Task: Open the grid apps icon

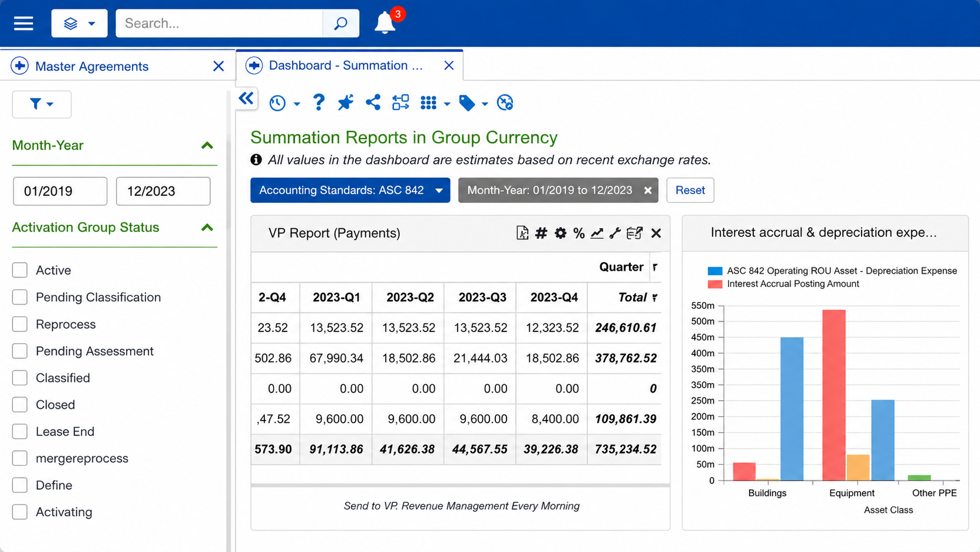Action: click(x=428, y=103)
